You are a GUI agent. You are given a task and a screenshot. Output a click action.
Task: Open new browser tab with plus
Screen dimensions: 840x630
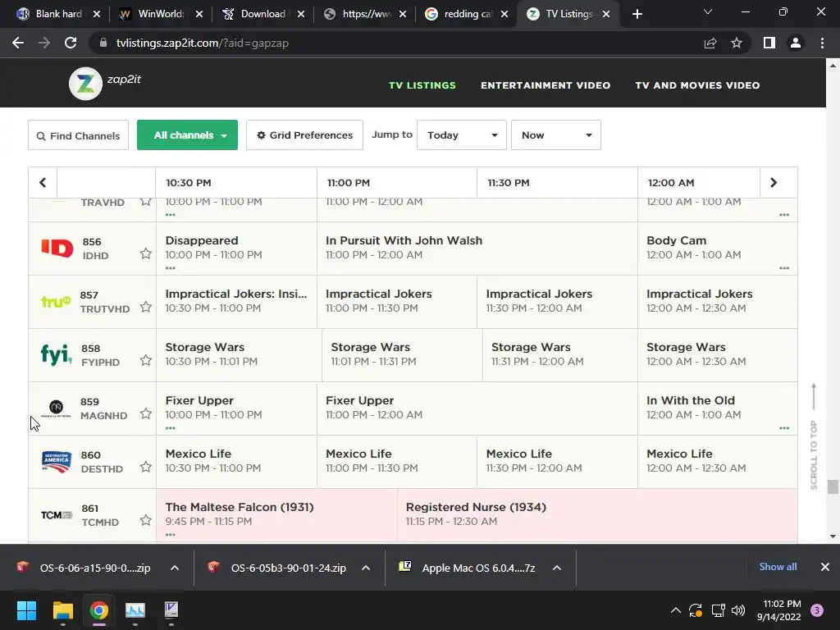tap(637, 14)
